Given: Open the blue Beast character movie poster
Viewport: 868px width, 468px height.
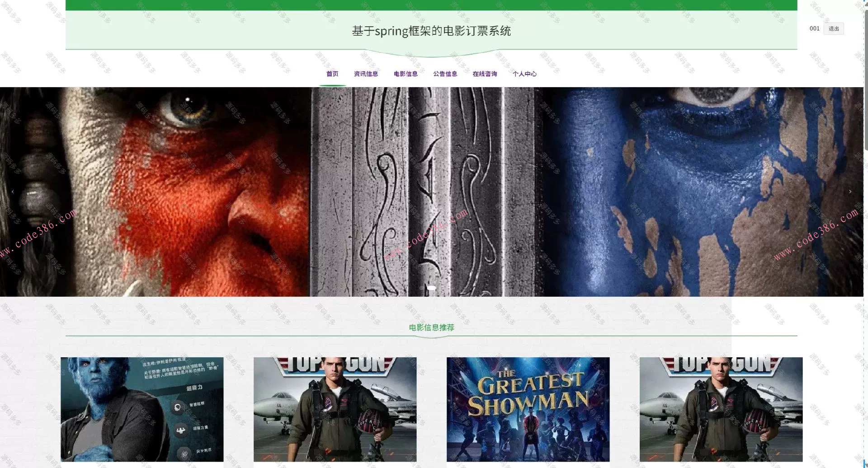Looking at the screenshot, I should click(142, 409).
